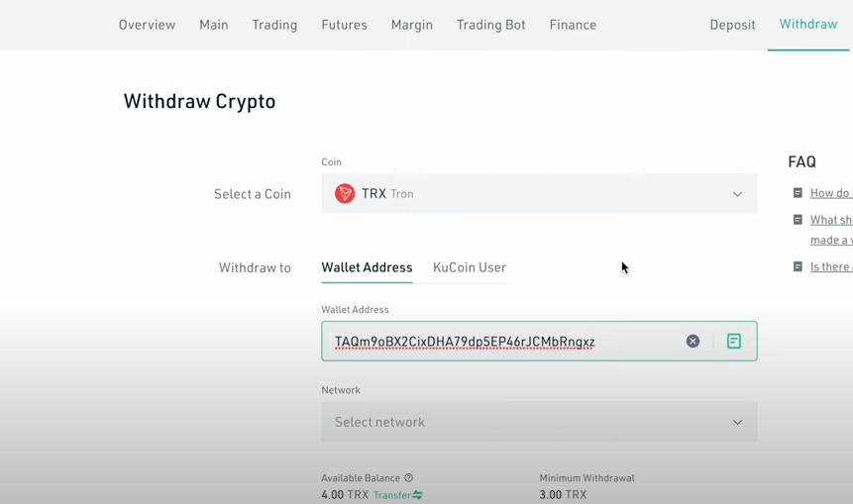Clear the wallet address with the X icon
The width and height of the screenshot is (853, 504).
(693, 342)
